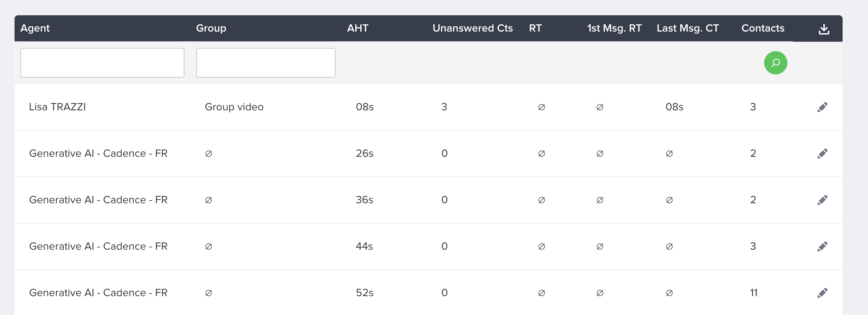Viewport: 868px width, 315px height.
Task: Click pencil icon for the 52s AHT row
Action: (822, 293)
